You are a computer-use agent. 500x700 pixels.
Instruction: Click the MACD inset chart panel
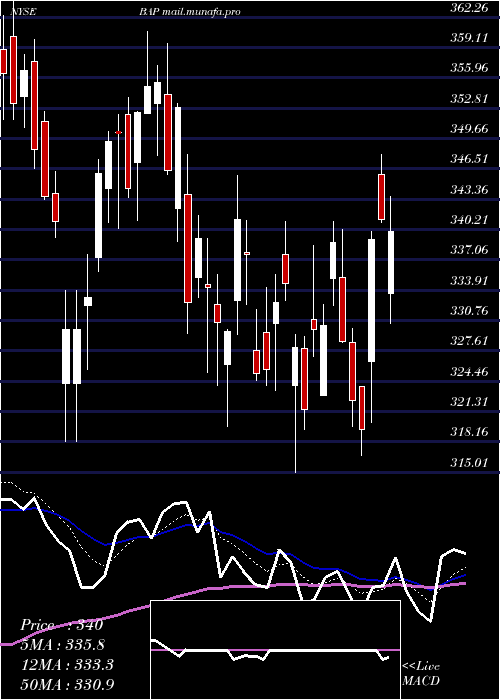coord(275,650)
